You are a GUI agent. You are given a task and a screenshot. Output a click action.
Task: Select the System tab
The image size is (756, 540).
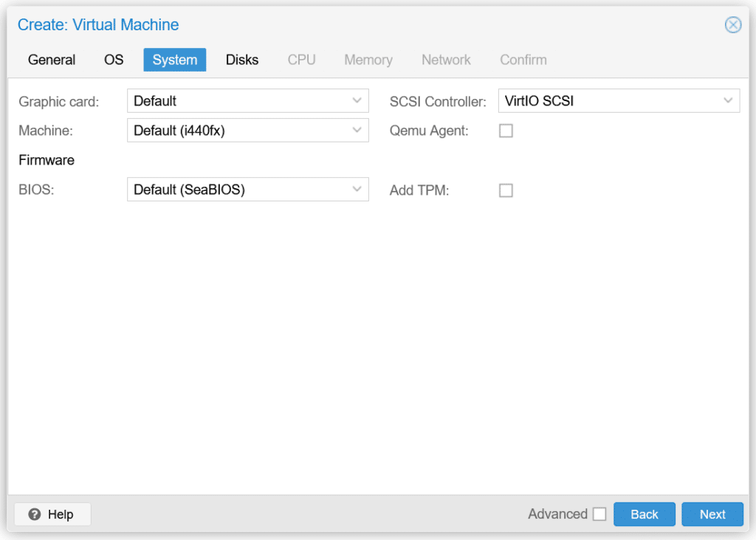coord(174,60)
